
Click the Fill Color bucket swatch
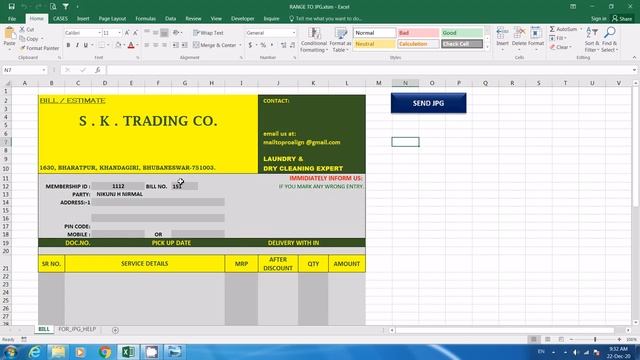click(118, 45)
